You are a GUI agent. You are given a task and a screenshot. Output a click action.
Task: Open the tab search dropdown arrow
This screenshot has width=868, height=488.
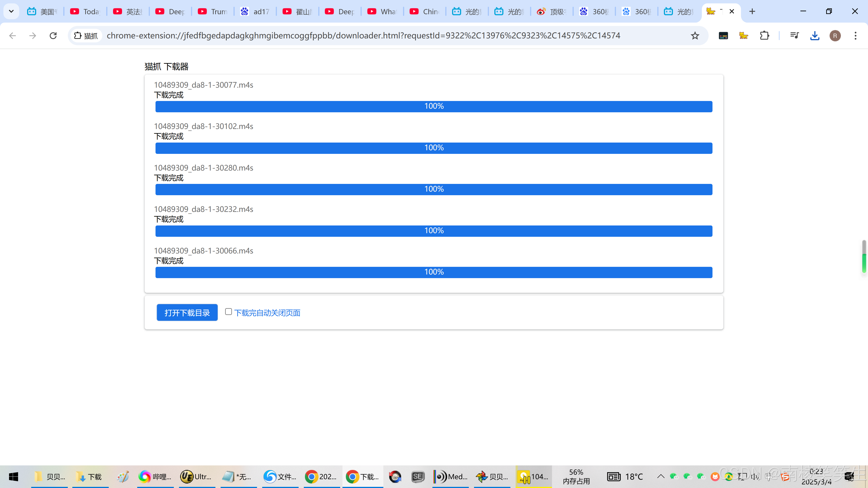(11, 12)
